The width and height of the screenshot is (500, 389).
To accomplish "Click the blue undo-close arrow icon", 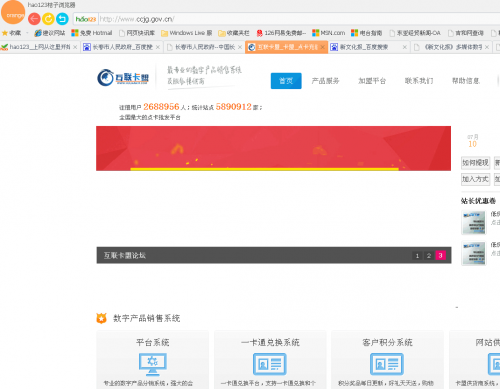I will 62,19.
